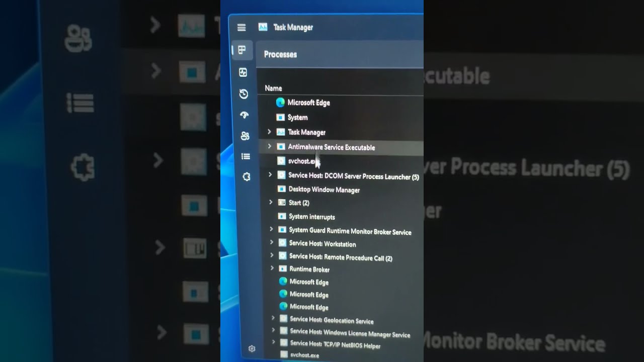Open the Details list page icon

click(246, 156)
